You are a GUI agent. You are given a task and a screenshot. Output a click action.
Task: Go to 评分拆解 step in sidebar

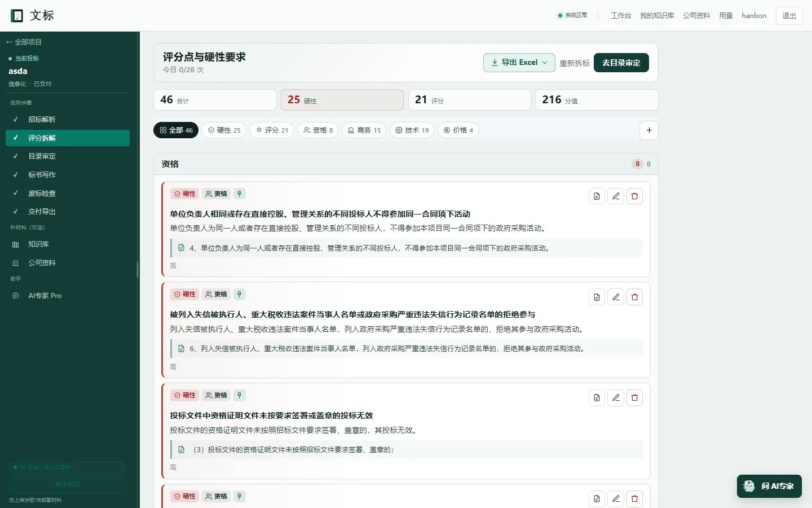coord(68,138)
